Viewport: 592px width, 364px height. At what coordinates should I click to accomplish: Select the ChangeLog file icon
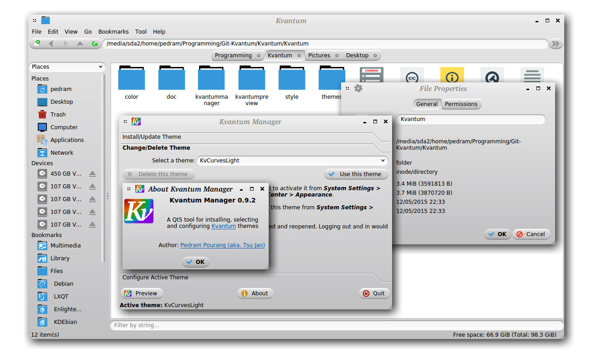pyautogui.click(x=372, y=75)
